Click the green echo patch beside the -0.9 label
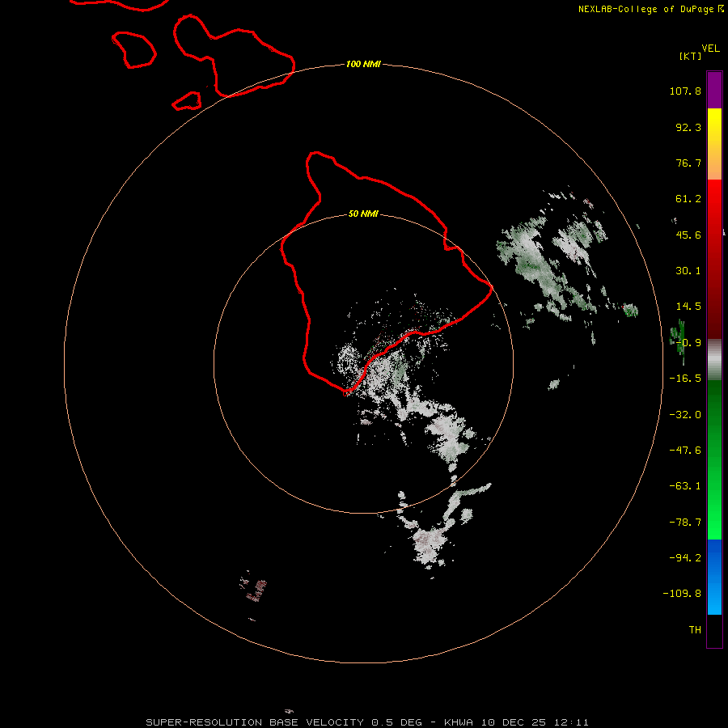Screen dimensions: 728x728 tap(677, 341)
